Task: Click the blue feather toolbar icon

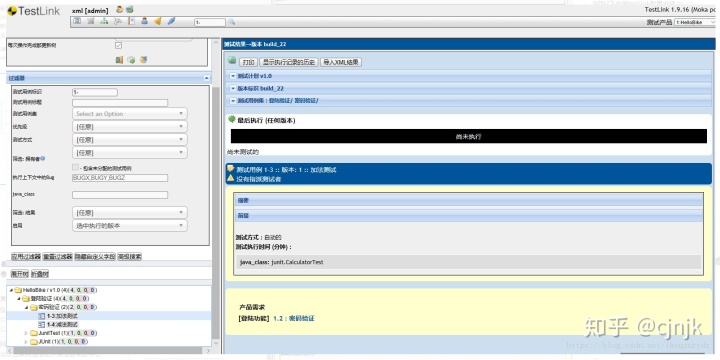Action: (x=171, y=21)
